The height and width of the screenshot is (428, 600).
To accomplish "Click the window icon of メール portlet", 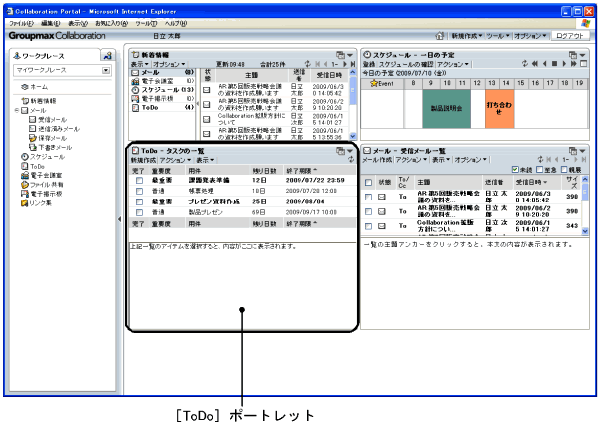I will click(x=572, y=151).
